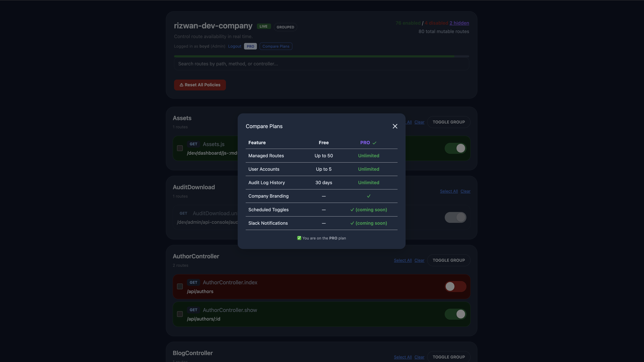
Task: Check the Assets.js route checkbox
Action: 180,148
